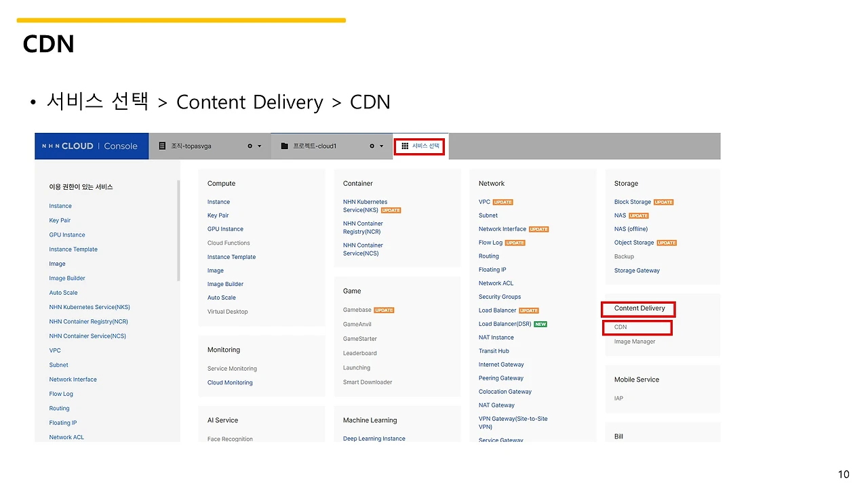Open Auto Scale in the Compute section
868x488 pixels.
pyautogui.click(x=221, y=298)
